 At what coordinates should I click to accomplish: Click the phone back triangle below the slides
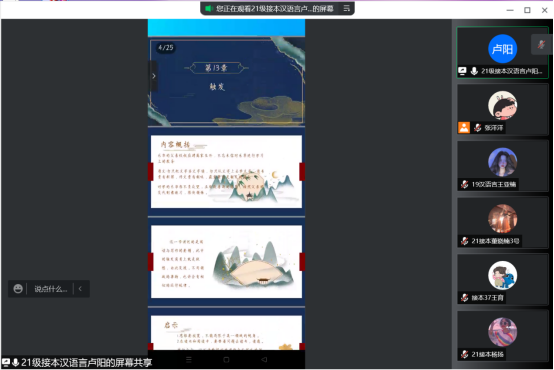(x=264, y=359)
